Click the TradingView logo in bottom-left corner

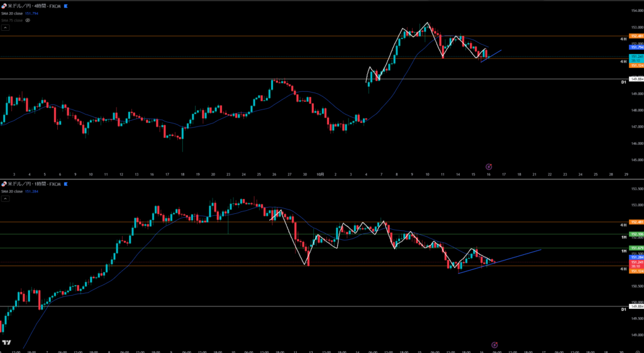point(6,343)
